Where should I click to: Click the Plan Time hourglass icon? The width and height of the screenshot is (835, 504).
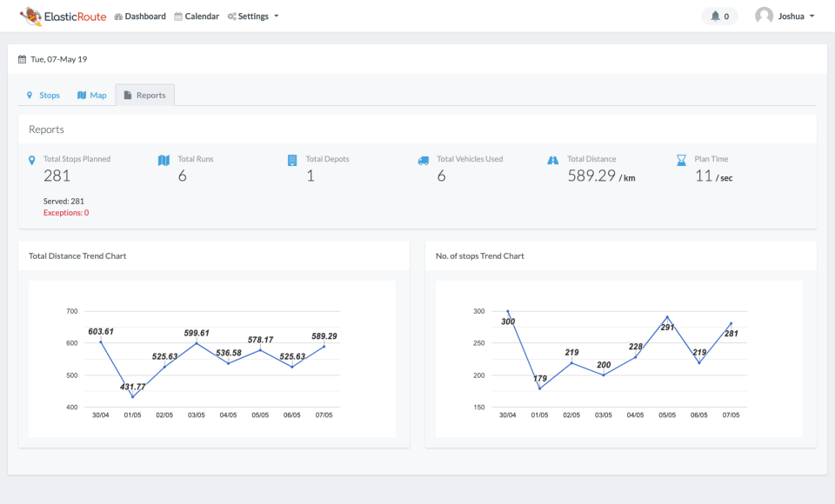click(681, 161)
